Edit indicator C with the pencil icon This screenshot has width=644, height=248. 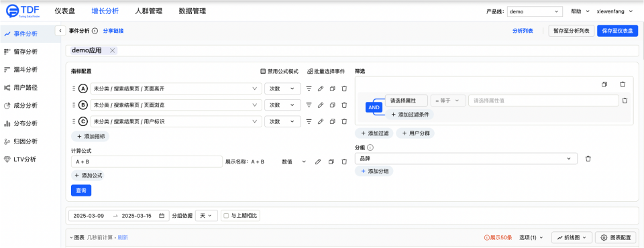(x=321, y=121)
